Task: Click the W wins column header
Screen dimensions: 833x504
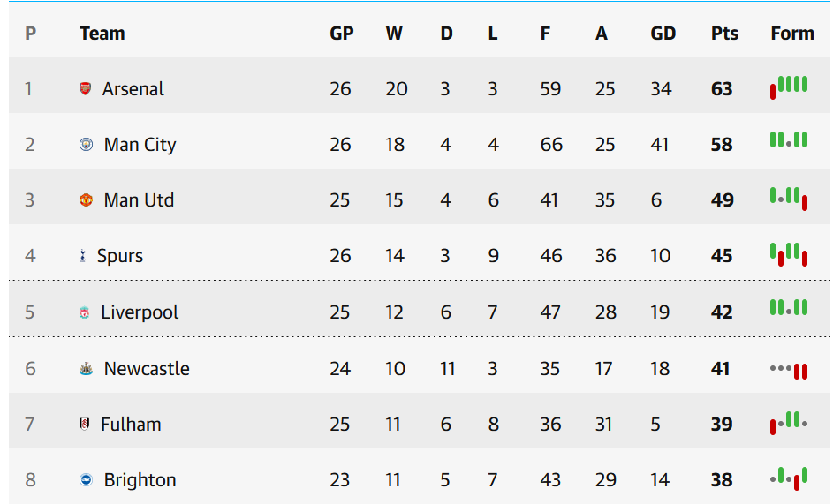Action: point(394,34)
